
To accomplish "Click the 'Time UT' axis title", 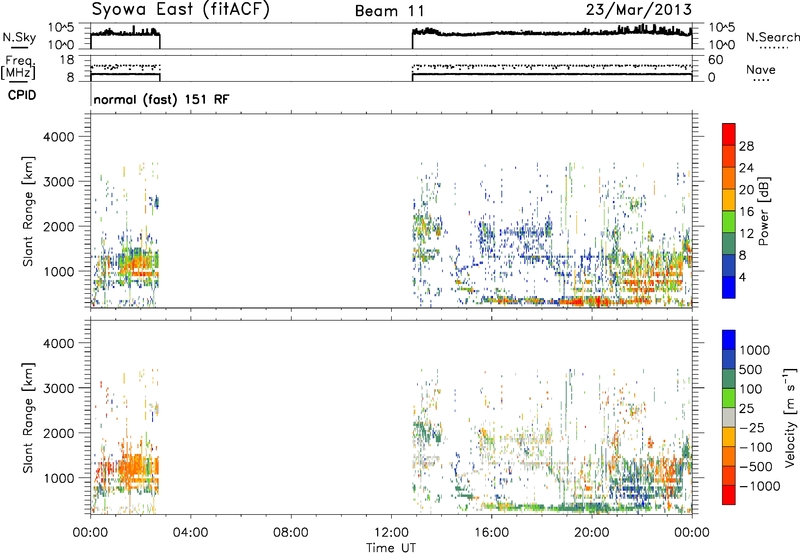I will click(x=391, y=548).
